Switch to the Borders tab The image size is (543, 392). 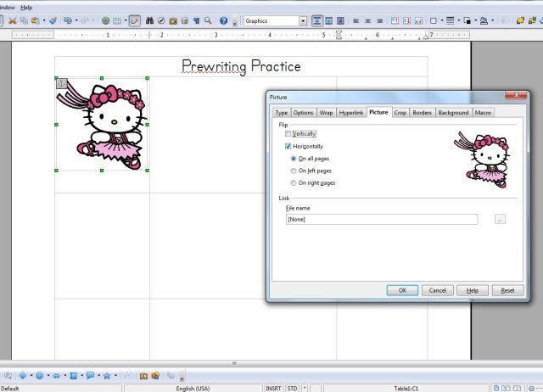pos(423,113)
